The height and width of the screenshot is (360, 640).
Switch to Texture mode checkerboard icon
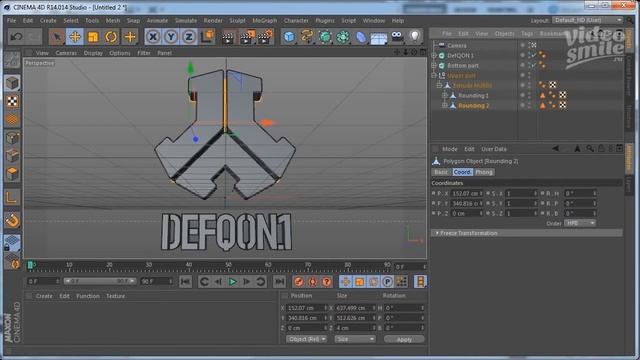[x=12, y=101]
